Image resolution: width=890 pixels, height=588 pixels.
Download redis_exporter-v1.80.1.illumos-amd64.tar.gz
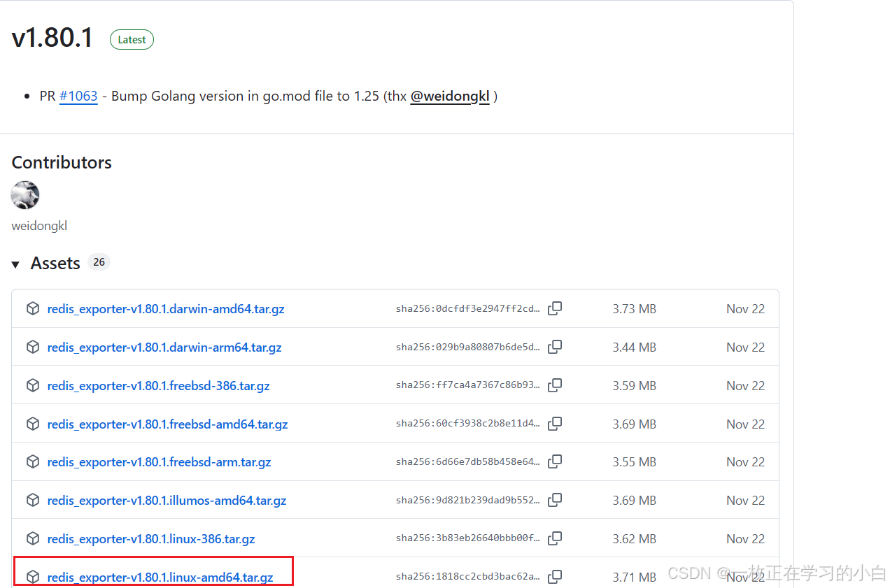coord(167,500)
